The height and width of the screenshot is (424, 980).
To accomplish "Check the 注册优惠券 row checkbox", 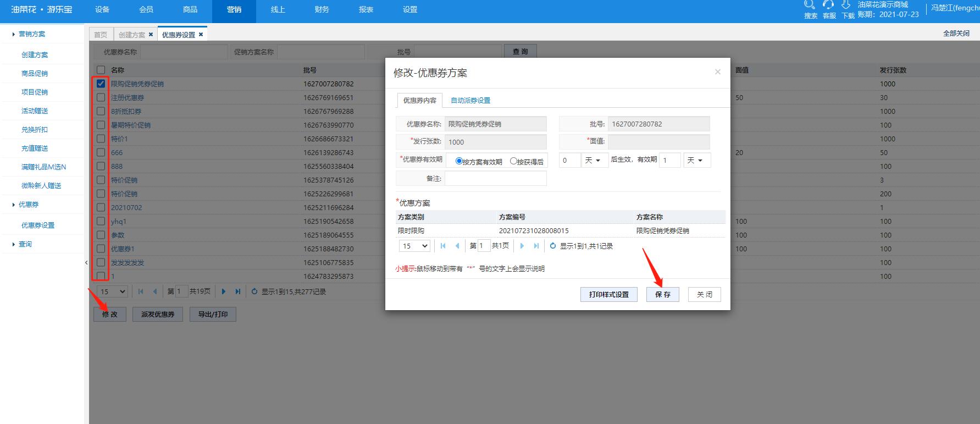I will tap(101, 97).
